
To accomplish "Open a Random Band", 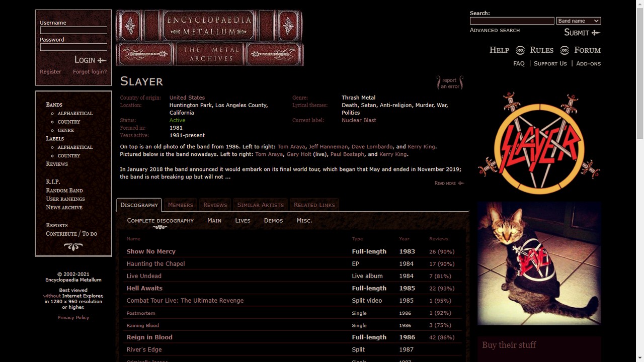I will (64, 190).
